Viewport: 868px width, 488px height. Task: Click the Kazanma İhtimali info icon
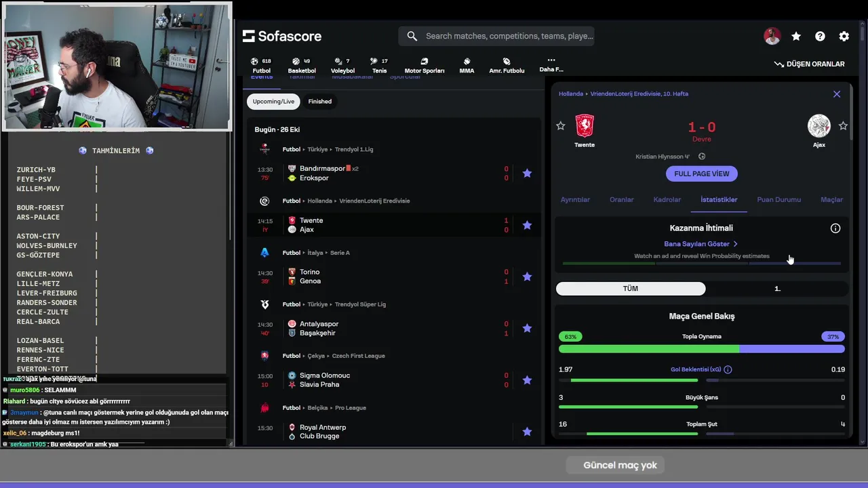835,228
